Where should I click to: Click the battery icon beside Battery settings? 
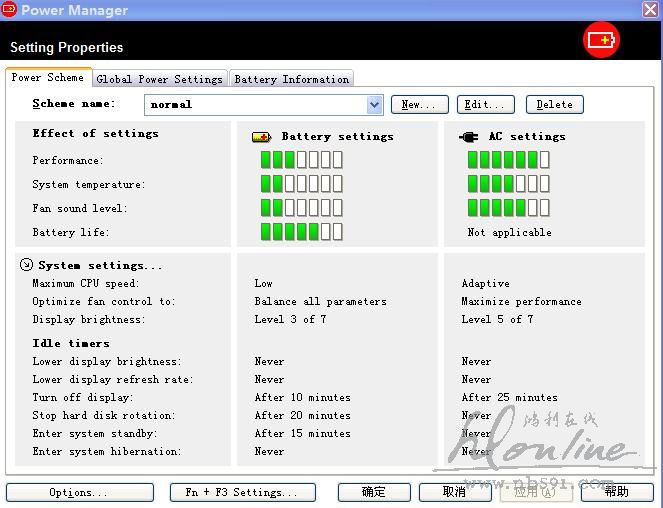pyautogui.click(x=261, y=137)
